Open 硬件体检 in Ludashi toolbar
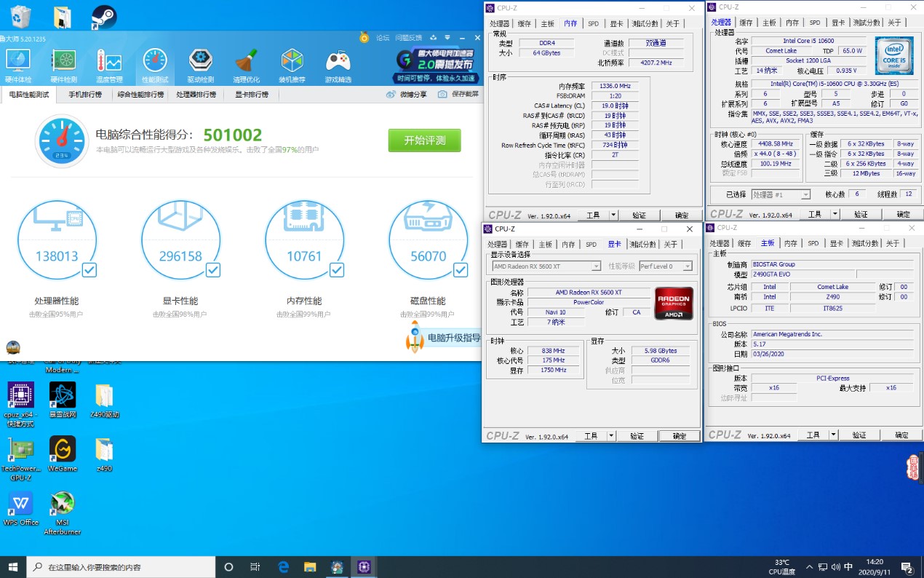 point(18,66)
